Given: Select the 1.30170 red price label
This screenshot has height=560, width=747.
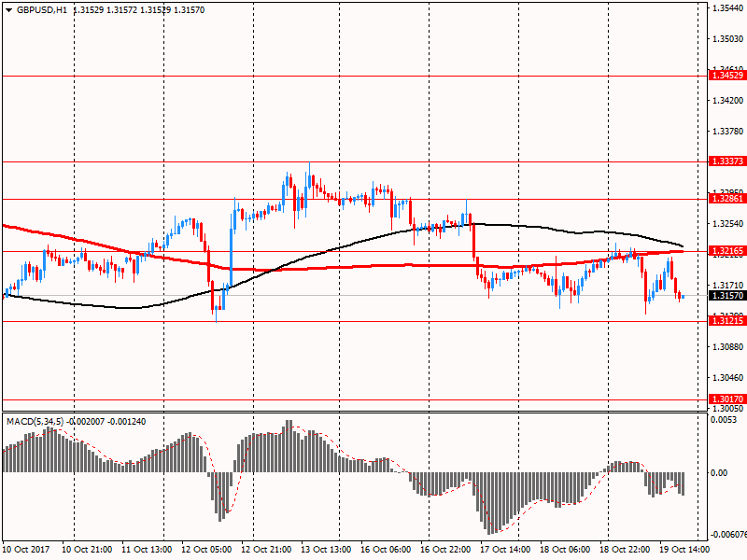Looking at the screenshot, I should tap(727, 399).
